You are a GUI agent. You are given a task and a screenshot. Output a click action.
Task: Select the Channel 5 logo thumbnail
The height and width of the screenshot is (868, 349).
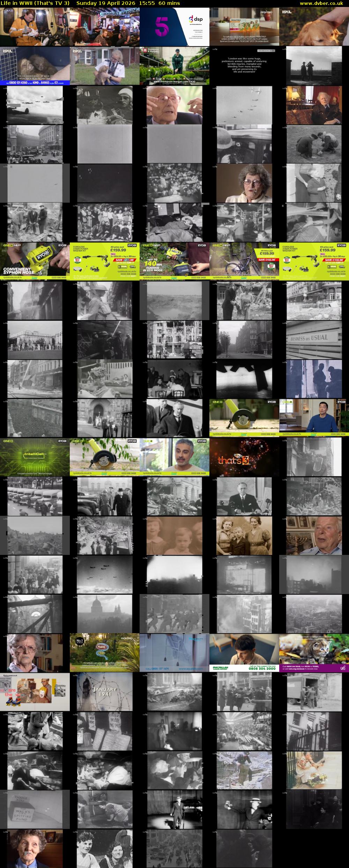[174, 27]
